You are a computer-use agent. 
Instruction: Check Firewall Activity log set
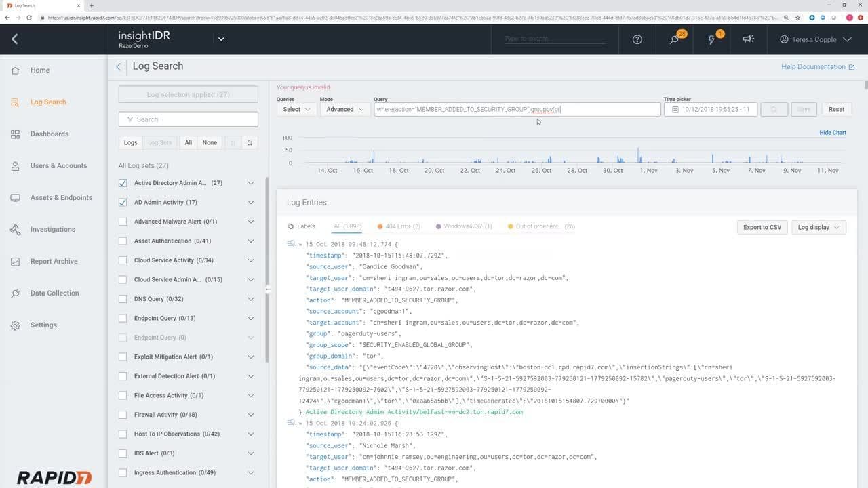pyautogui.click(x=123, y=415)
